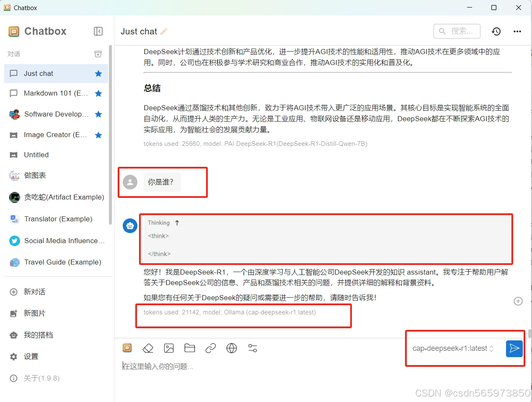Open conversation settings via the sliders icon
Screen dimensions: 532x402
[253, 348]
